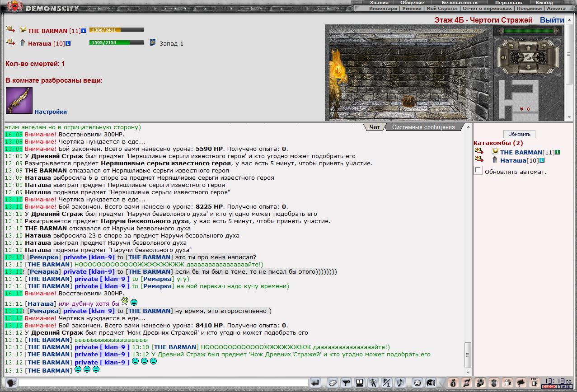Screen dimensions: 577x392
Task: Open the Анкета submenu item
Action: (556, 9)
